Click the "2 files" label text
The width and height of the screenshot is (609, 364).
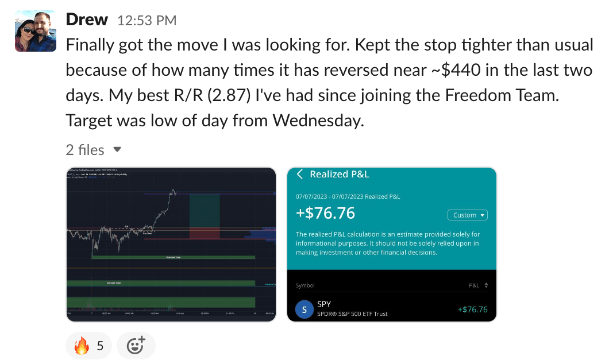pos(85,150)
